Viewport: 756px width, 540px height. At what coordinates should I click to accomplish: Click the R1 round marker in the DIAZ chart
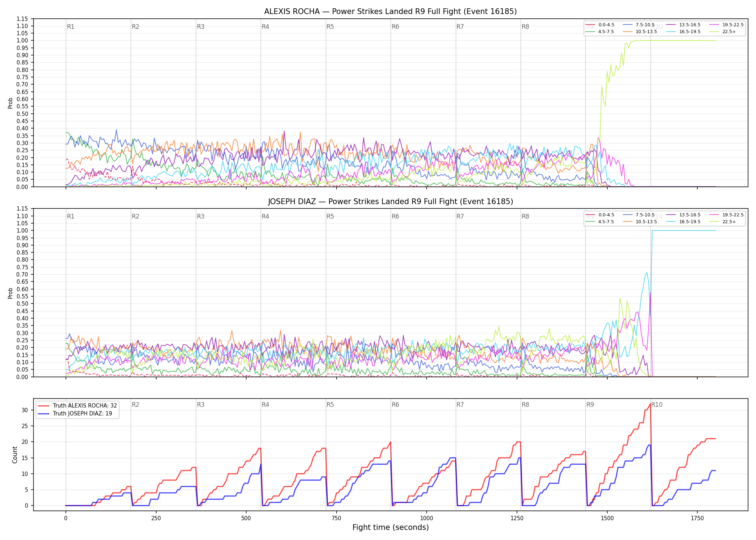[71, 216]
